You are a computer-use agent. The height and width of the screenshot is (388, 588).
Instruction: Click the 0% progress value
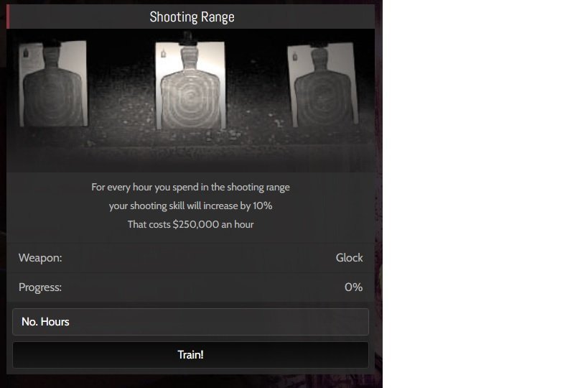353,287
